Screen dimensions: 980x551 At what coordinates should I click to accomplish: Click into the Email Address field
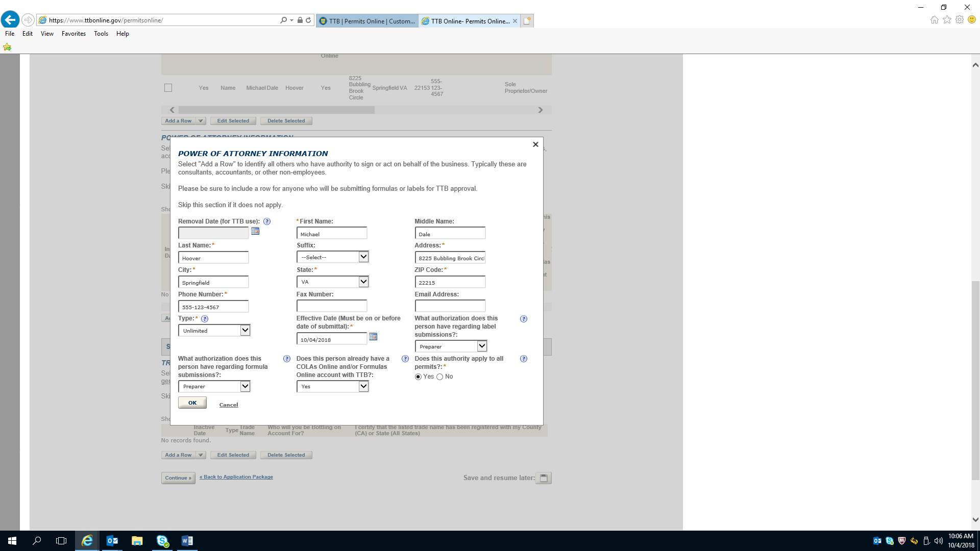(450, 306)
